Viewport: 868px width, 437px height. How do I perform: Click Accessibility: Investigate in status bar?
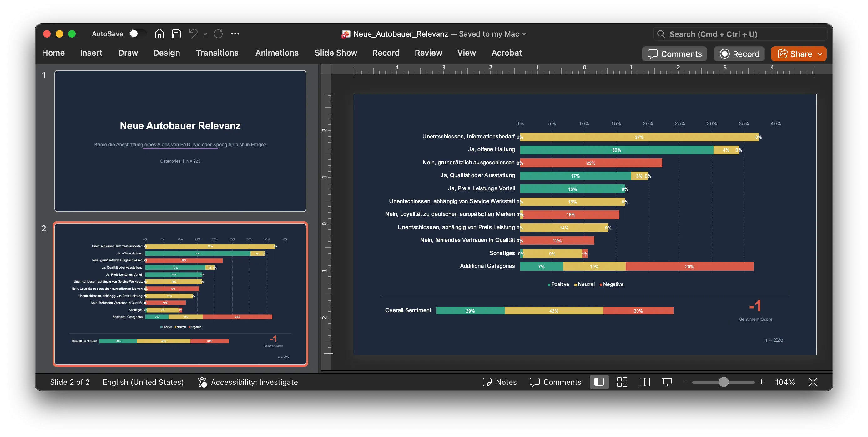pos(248,382)
